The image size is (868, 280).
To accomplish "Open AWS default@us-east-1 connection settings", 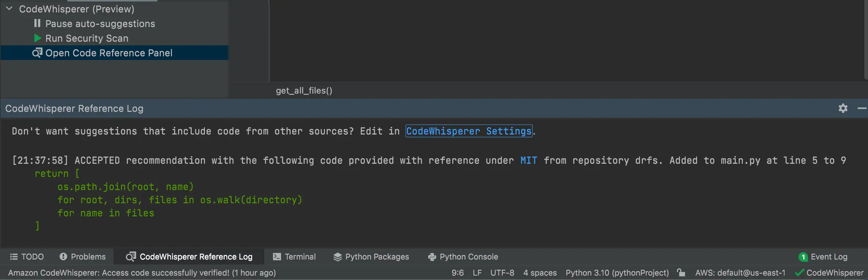I will tap(740, 273).
